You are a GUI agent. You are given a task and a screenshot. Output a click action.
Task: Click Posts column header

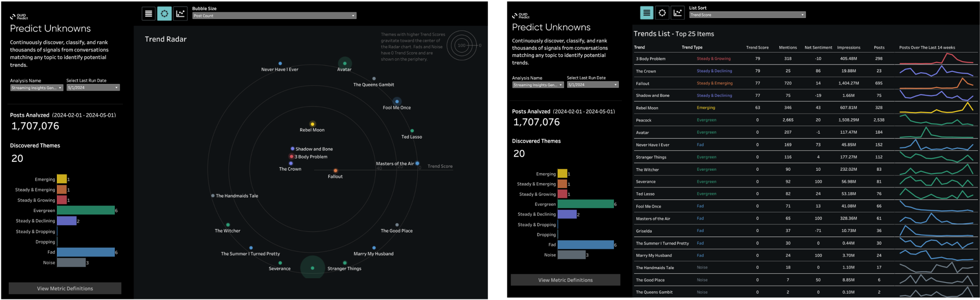[879, 47]
